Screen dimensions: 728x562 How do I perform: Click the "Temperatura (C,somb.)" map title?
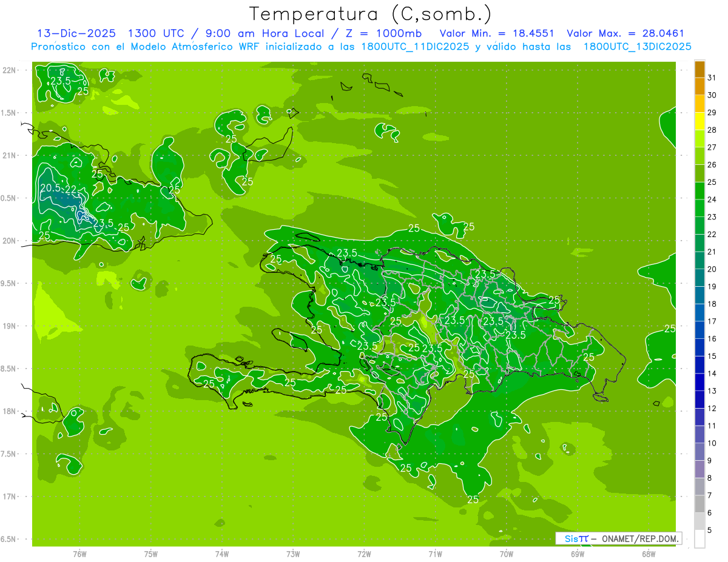click(371, 14)
